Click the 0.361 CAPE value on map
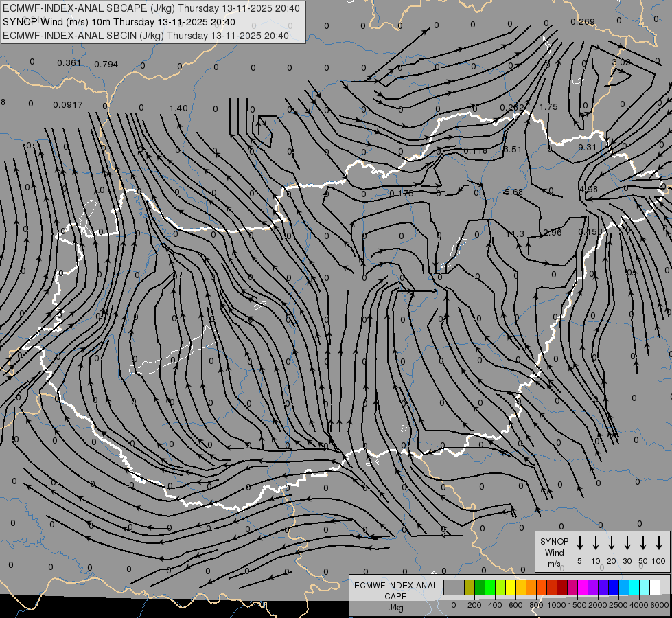Viewport: 672px width, 618px height. [69, 63]
